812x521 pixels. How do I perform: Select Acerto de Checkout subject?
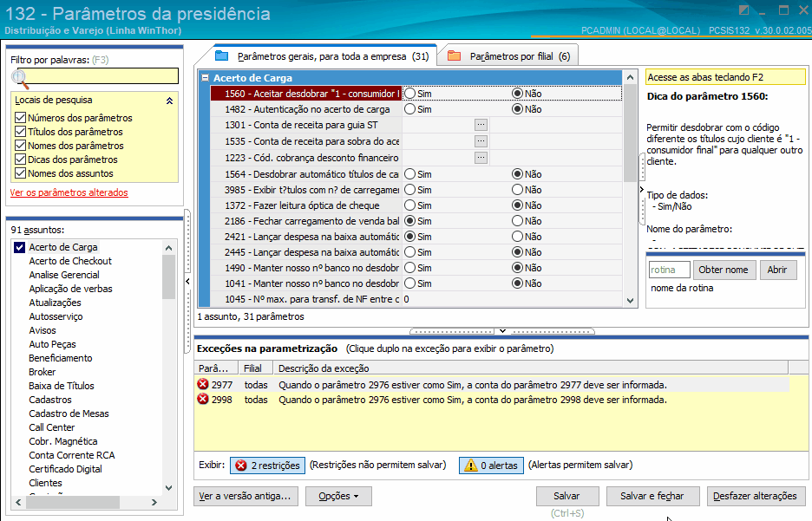pyautogui.click(x=70, y=261)
